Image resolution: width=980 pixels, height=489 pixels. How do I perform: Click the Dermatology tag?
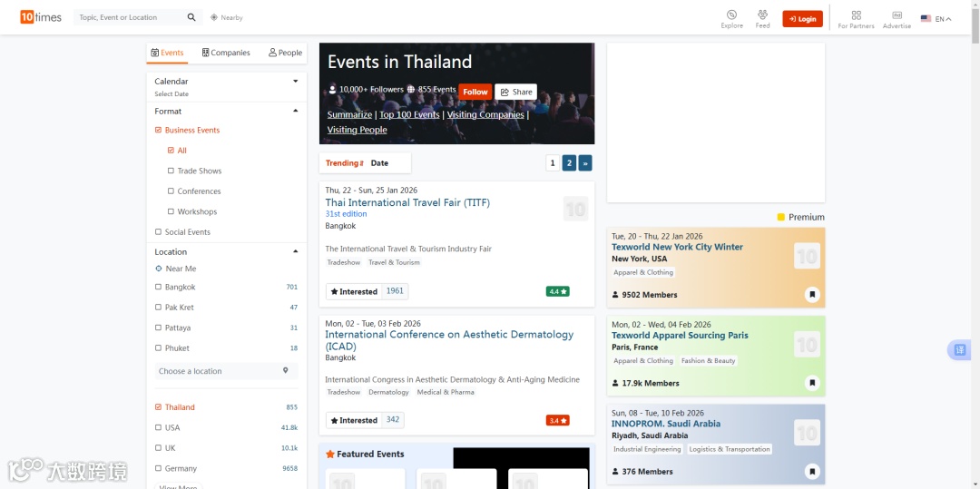388,392
